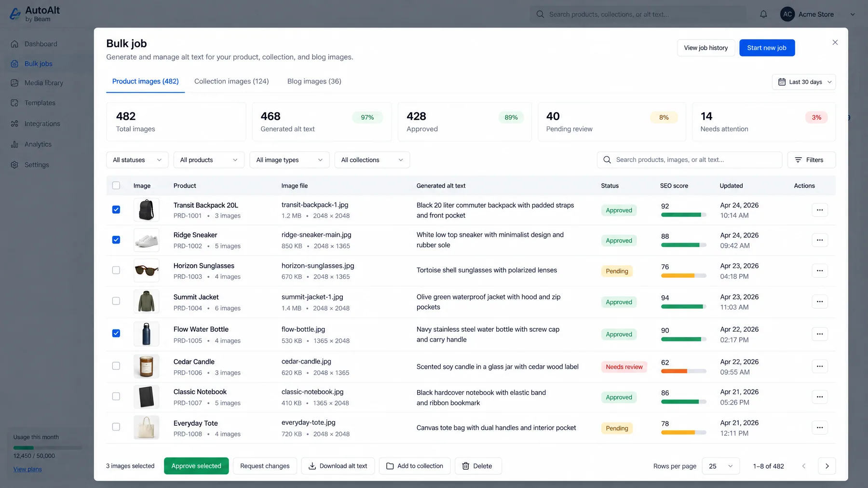Toggle the select-all checkbox in table header
The width and height of the screenshot is (868, 488).
(116, 186)
